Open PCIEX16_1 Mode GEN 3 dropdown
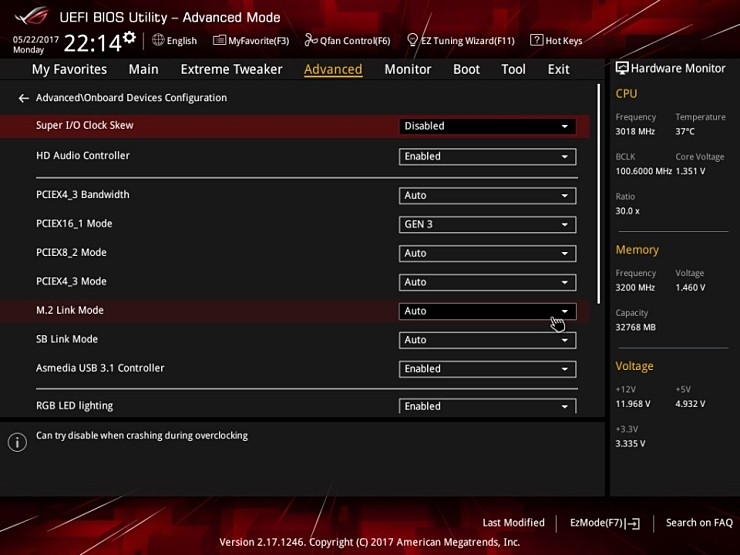This screenshot has height=555, width=740. point(488,225)
